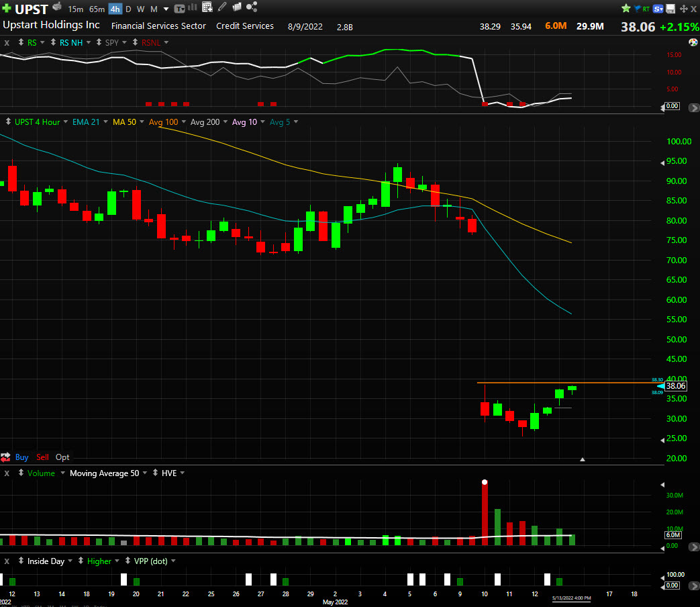
Task: Switch to the Monthly (M) timeframe
Action: coord(154,9)
